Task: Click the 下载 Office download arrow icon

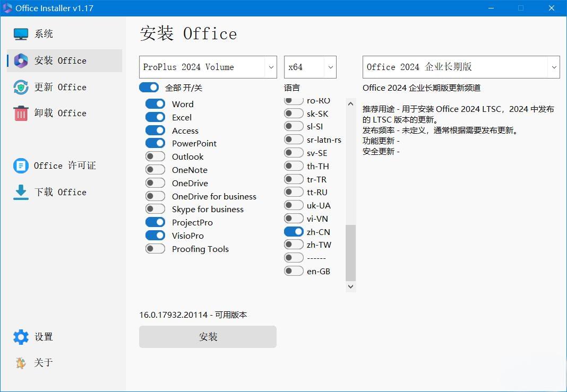Action: point(20,192)
